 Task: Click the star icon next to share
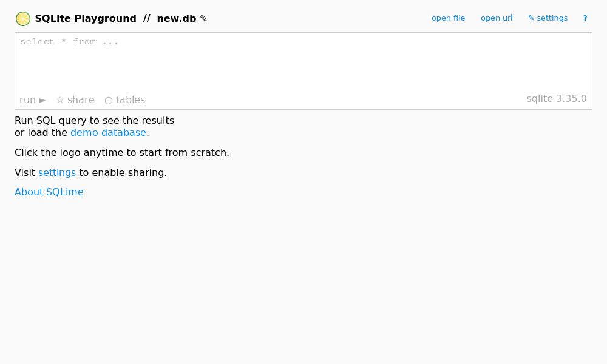tap(60, 99)
